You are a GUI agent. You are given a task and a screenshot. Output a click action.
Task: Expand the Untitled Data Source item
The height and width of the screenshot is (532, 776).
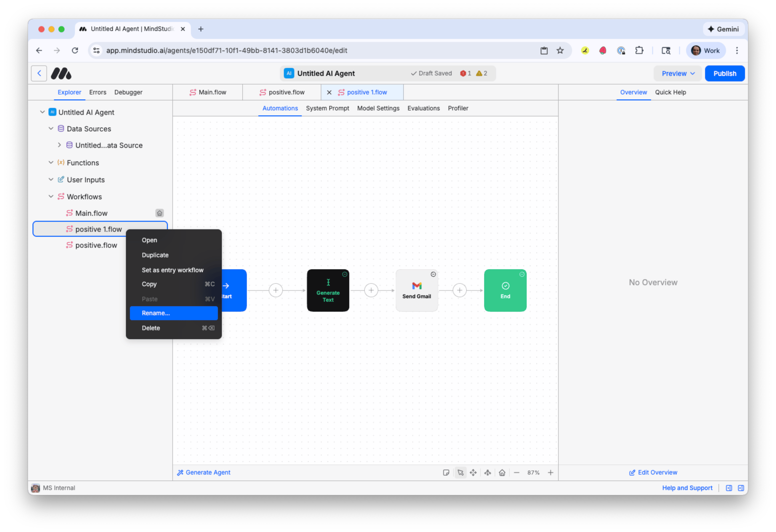pos(59,145)
